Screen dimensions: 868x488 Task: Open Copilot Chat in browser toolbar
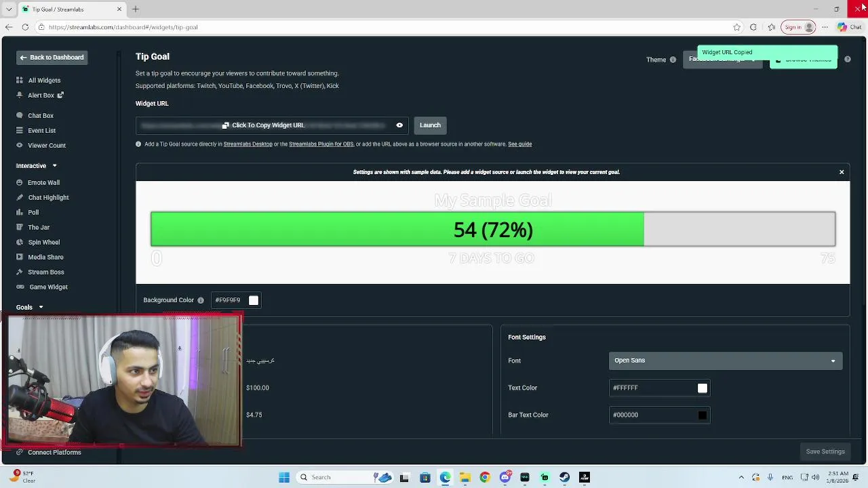click(x=849, y=27)
